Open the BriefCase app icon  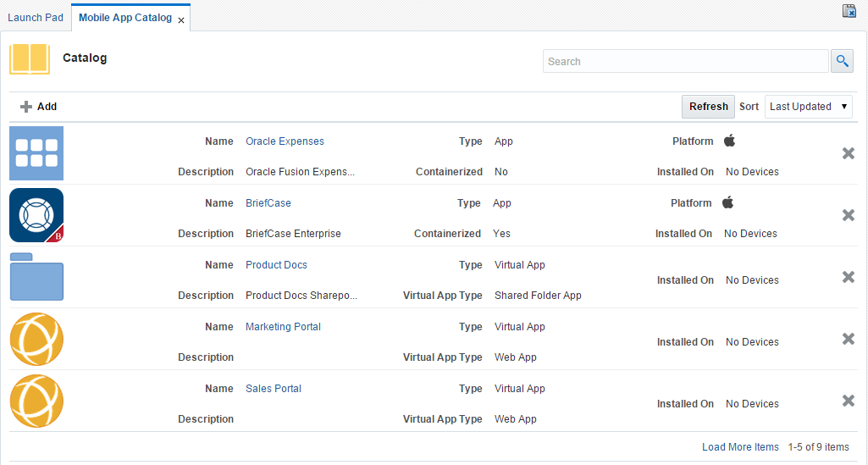coord(36,215)
